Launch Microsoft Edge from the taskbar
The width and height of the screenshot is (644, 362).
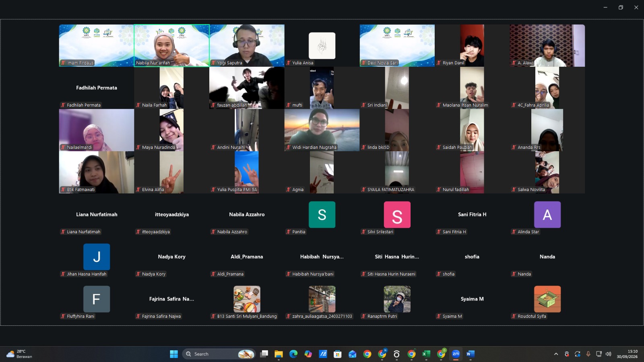click(x=293, y=354)
